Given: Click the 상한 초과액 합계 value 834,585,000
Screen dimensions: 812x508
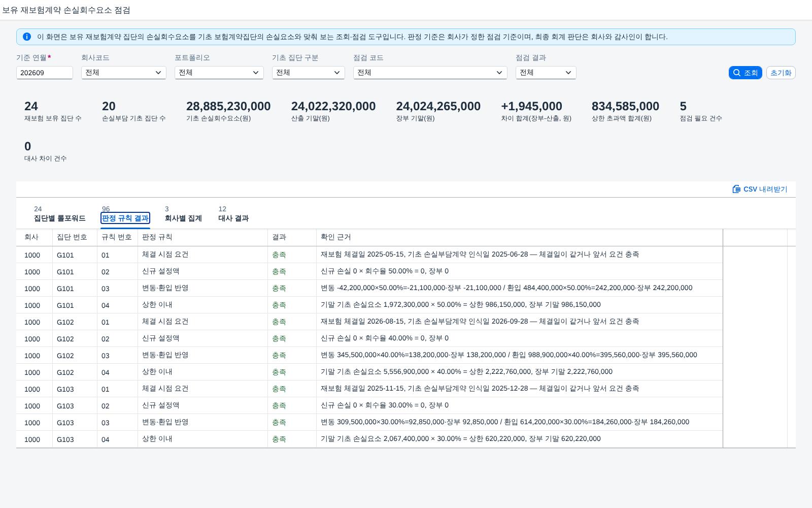Looking at the screenshot, I should [625, 106].
